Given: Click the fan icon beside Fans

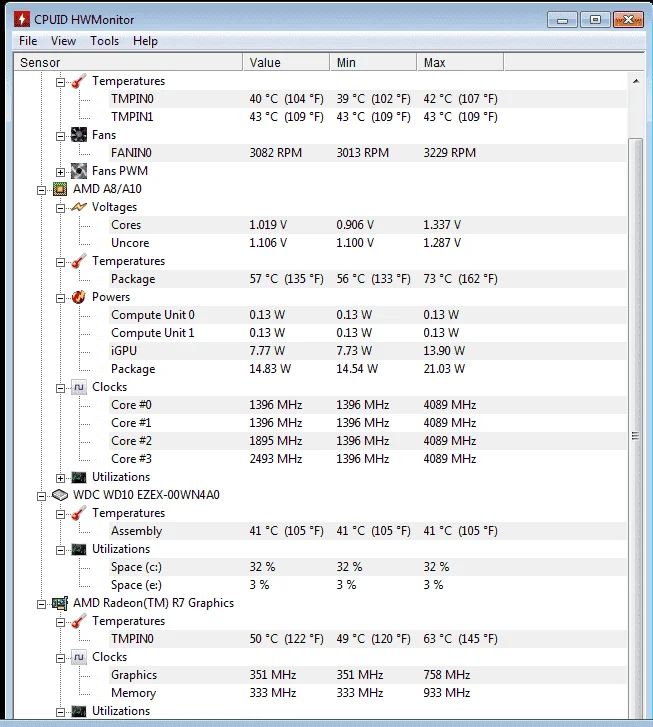Looking at the screenshot, I should (x=79, y=135).
